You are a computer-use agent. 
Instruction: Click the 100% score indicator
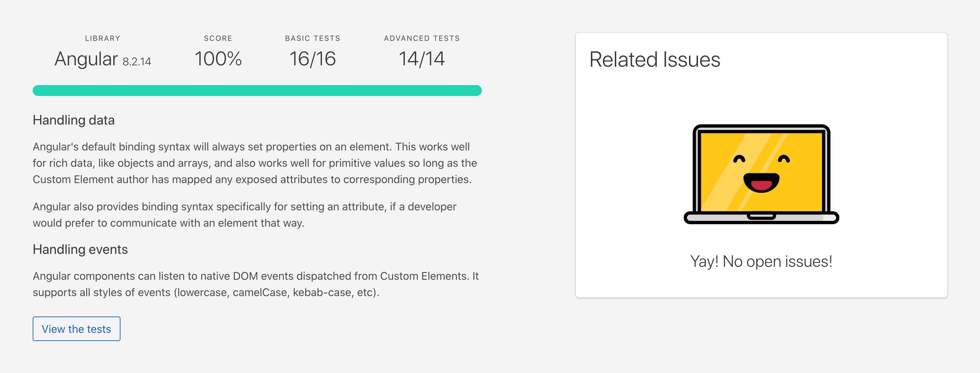[x=218, y=59]
